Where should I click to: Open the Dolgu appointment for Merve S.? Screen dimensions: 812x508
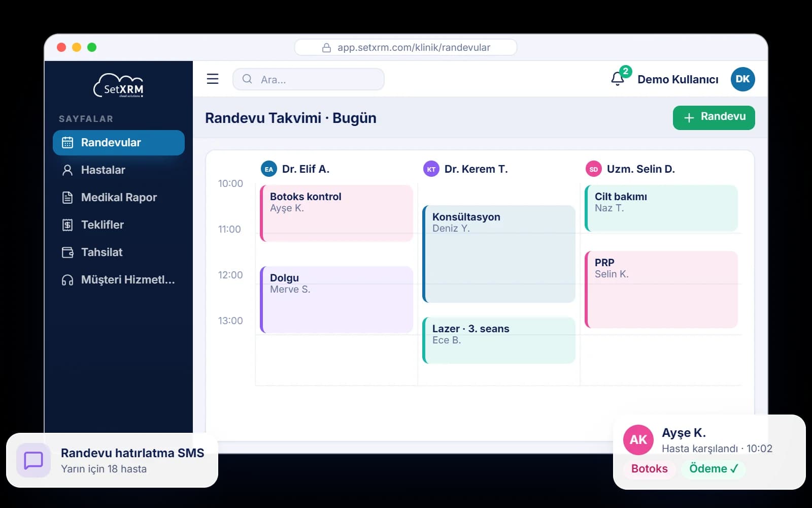pos(336,300)
